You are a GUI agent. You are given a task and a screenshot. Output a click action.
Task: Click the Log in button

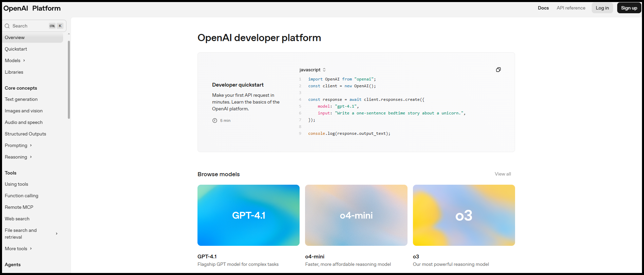pos(602,8)
